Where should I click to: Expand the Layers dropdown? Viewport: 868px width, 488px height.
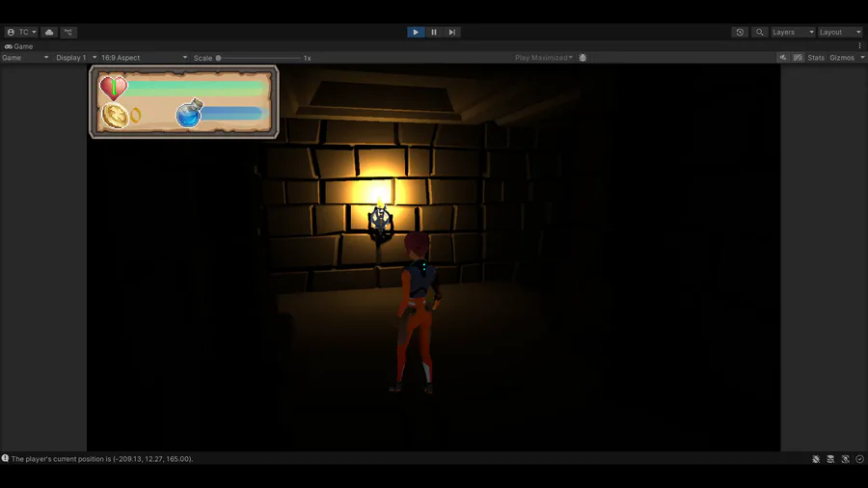tap(793, 32)
